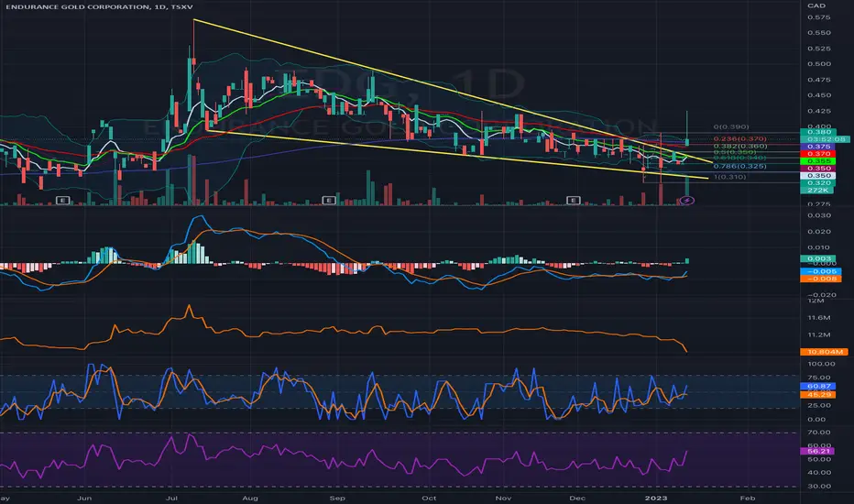This screenshot has width=854, height=504.
Task: Click the CAD currency label
Action: (x=816, y=6)
